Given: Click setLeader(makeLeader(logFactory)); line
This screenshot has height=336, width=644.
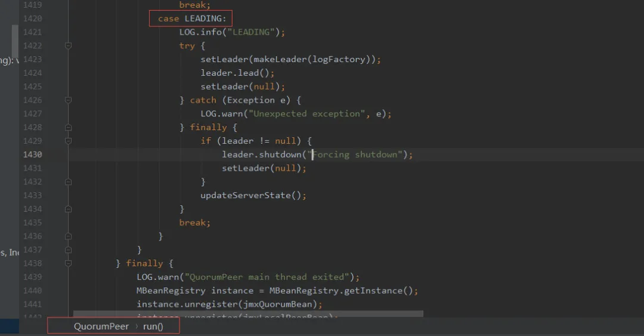Looking at the screenshot, I should (x=290, y=59).
